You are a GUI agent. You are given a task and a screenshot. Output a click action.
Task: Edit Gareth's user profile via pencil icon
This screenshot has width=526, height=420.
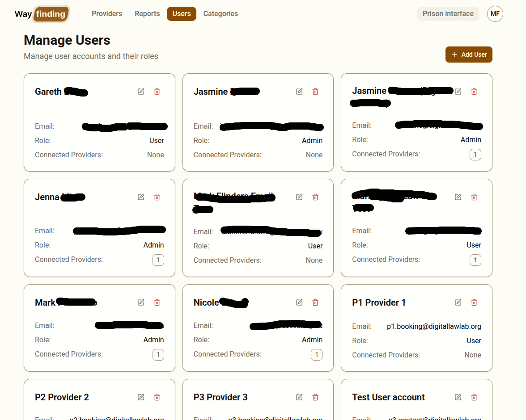click(x=140, y=91)
